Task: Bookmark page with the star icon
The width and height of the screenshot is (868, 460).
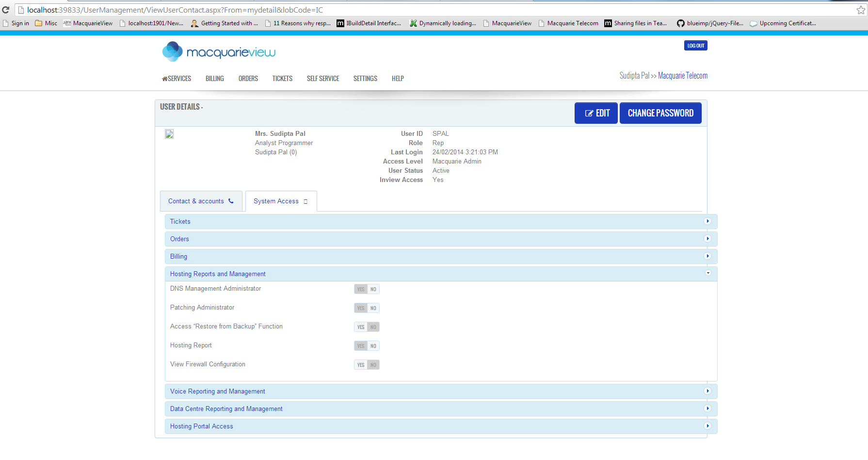Action: pos(861,10)
